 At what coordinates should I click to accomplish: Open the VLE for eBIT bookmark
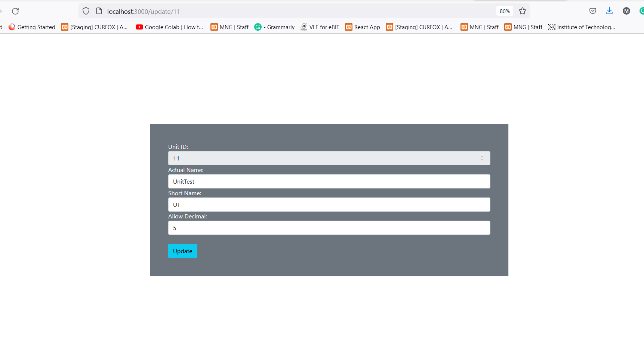320,27
